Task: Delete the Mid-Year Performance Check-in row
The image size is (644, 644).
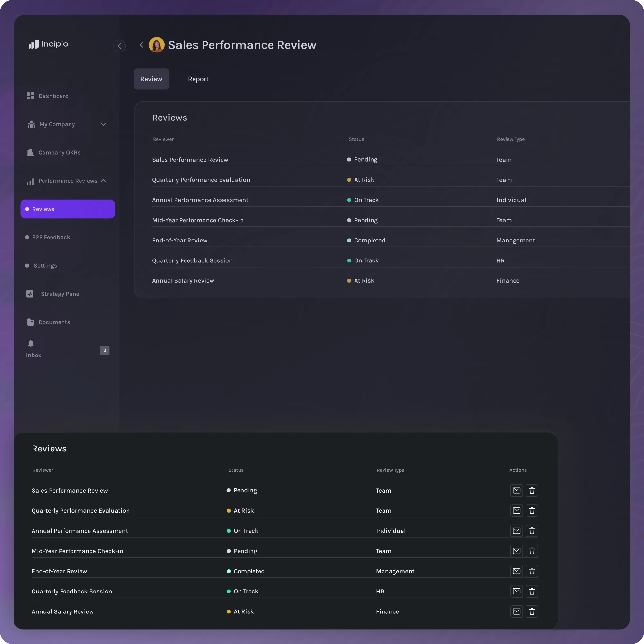Action: [x=532, y=551]
